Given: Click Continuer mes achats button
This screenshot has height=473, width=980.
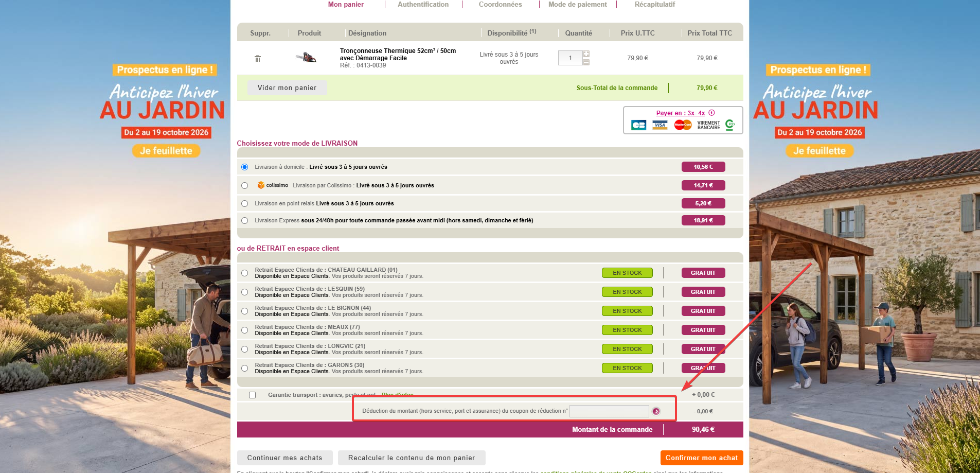Looking at the screenshot, I should (284, 458).
